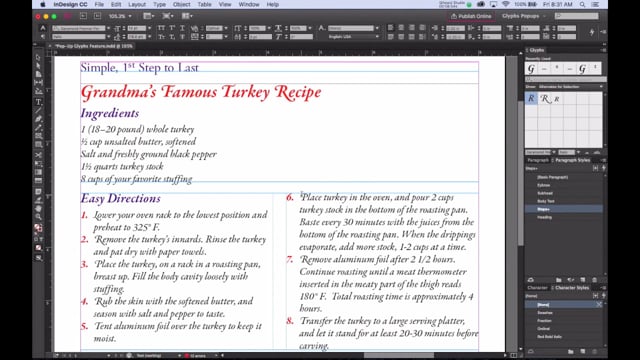Click trash icon in Paragraph Styles panel
The image size is (640, 360).
(594, 280)
